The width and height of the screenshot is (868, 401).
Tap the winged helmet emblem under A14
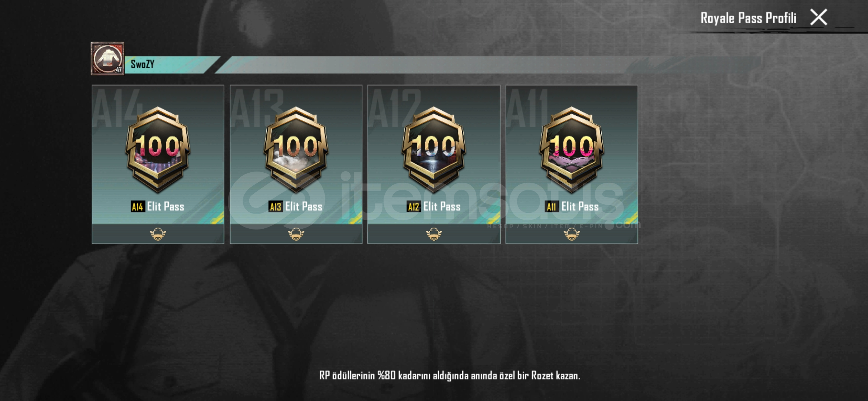(158, 234)
